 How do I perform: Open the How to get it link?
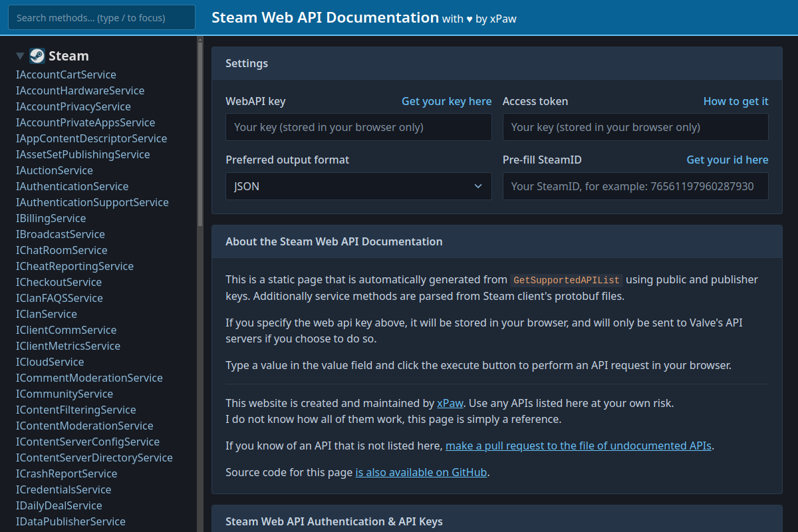pyautogui.click(x=735, y=101)
